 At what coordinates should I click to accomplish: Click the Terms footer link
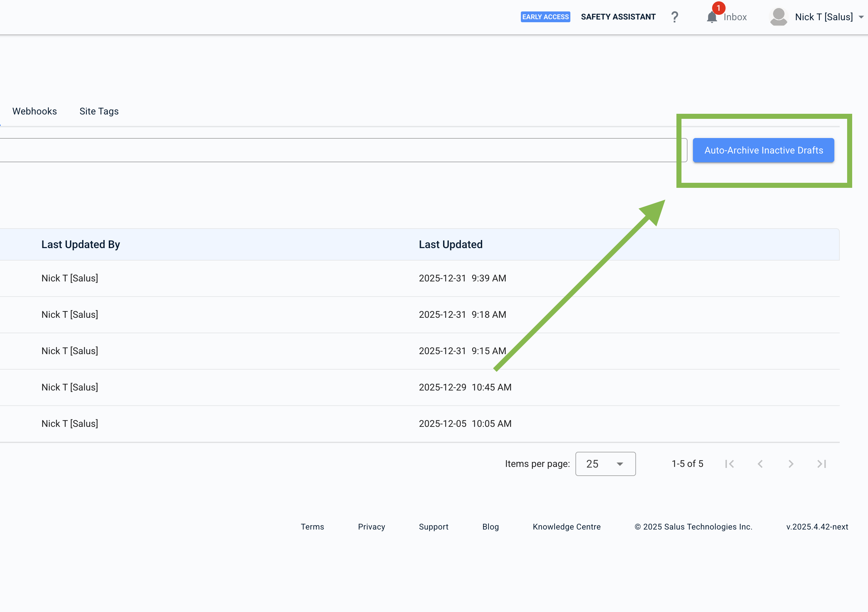click(x=312, y=526)
